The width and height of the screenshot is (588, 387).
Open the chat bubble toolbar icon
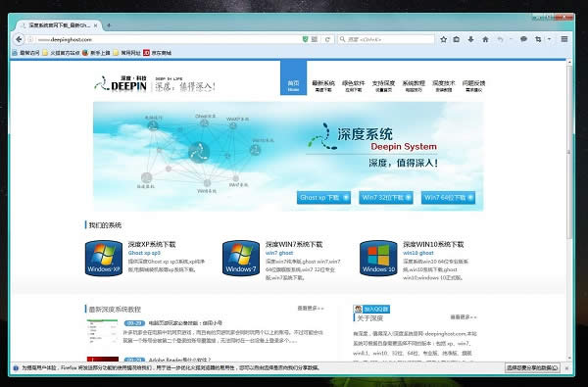[524, 39]
